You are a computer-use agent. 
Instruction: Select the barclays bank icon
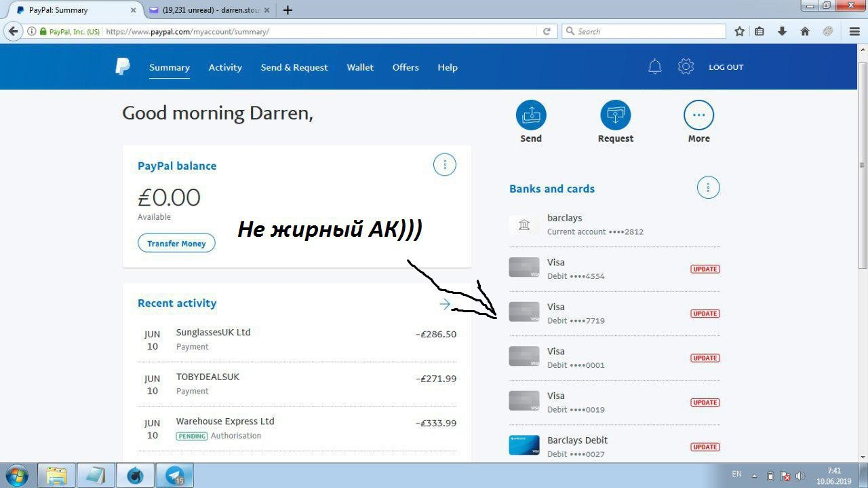(524, 225)
